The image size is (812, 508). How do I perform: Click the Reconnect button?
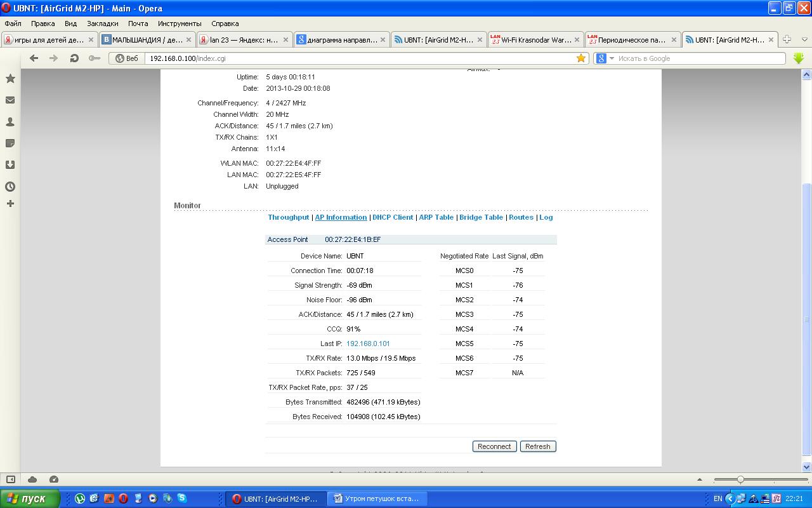[x=494, y=446]
